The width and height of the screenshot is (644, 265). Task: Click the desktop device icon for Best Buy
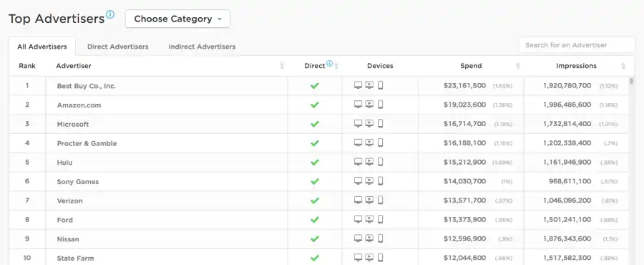[358, 85]
